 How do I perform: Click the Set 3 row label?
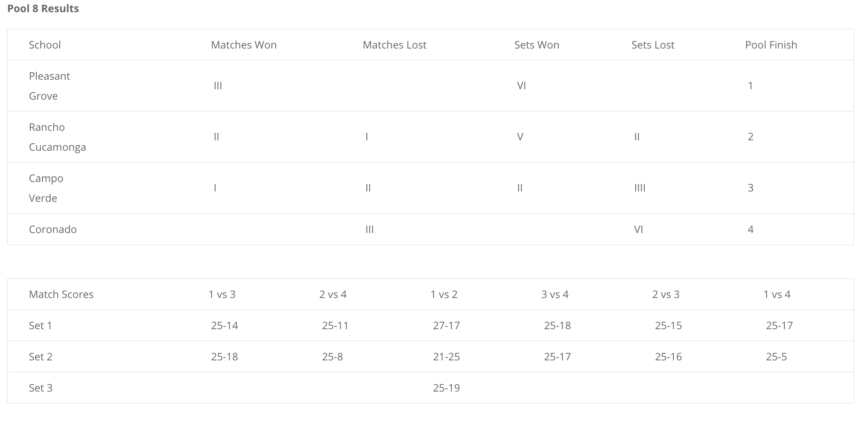click(x=41, y=388)
